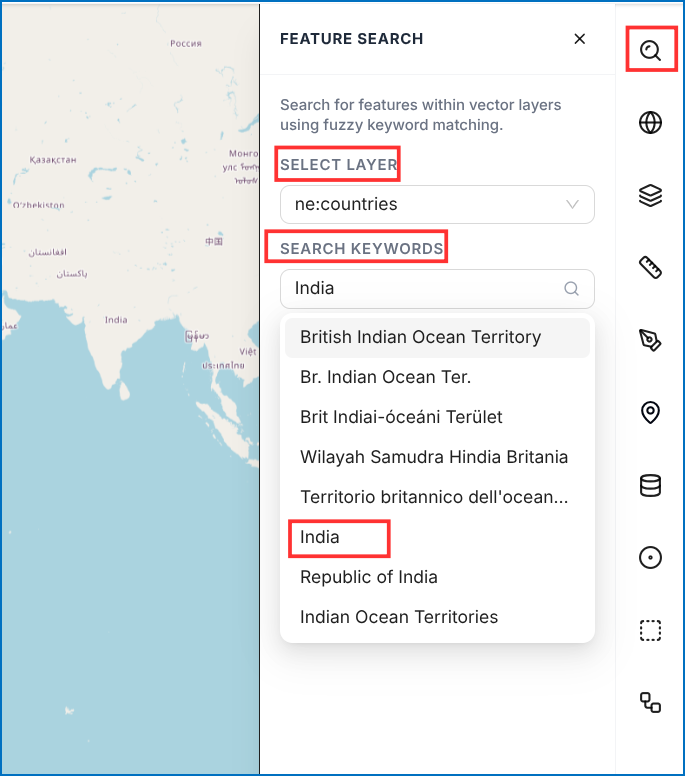Click the India label on the map
Image resolution: width=685 pixels, height=776 pixels.
tap(116, 320)
